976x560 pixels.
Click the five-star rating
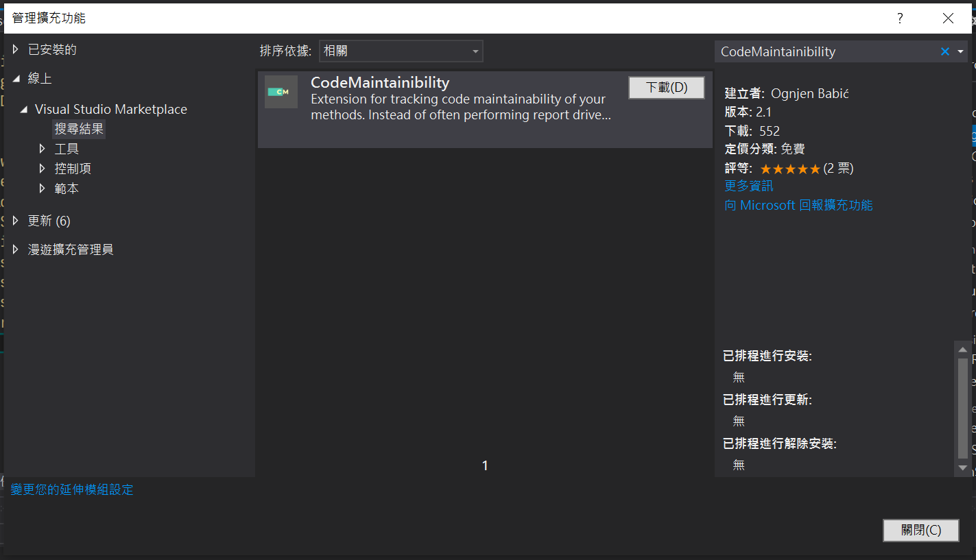point(790,169)
